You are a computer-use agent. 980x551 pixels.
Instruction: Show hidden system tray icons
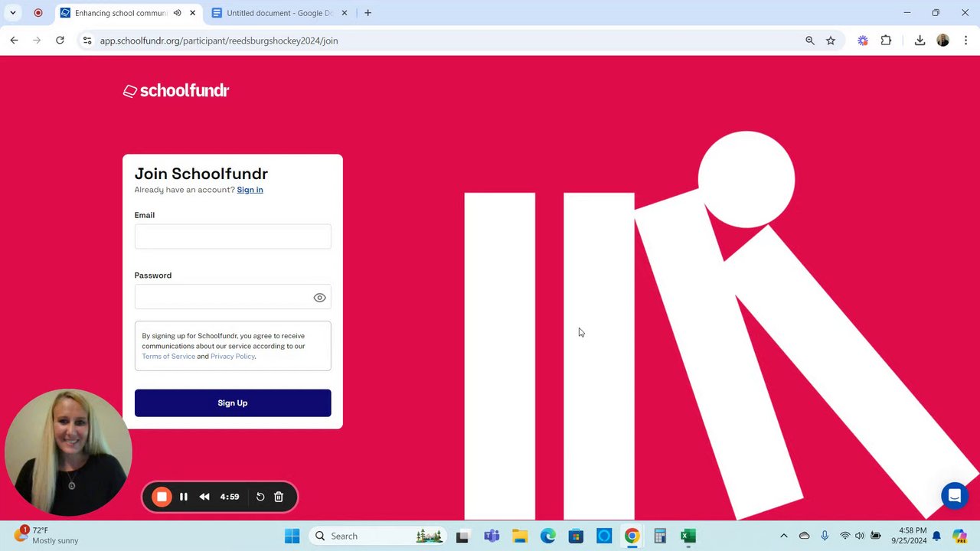[x=783, y=536]
